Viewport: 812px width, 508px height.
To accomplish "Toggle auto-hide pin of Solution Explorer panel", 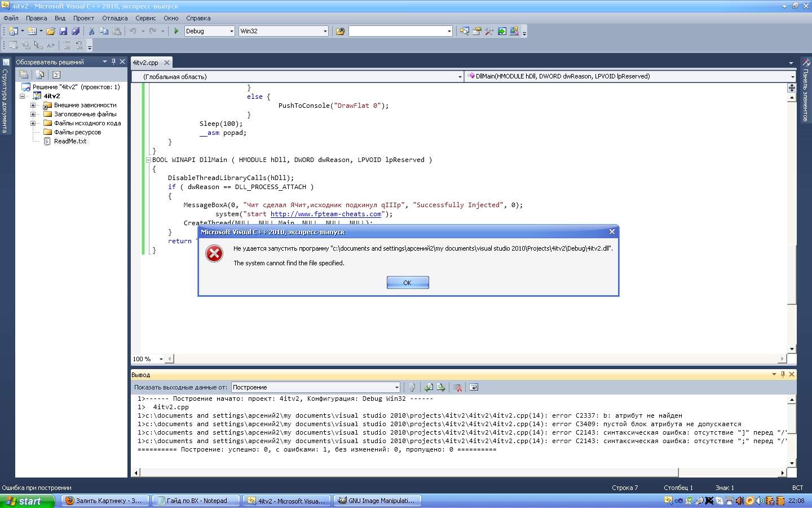I will pos(113,62).
